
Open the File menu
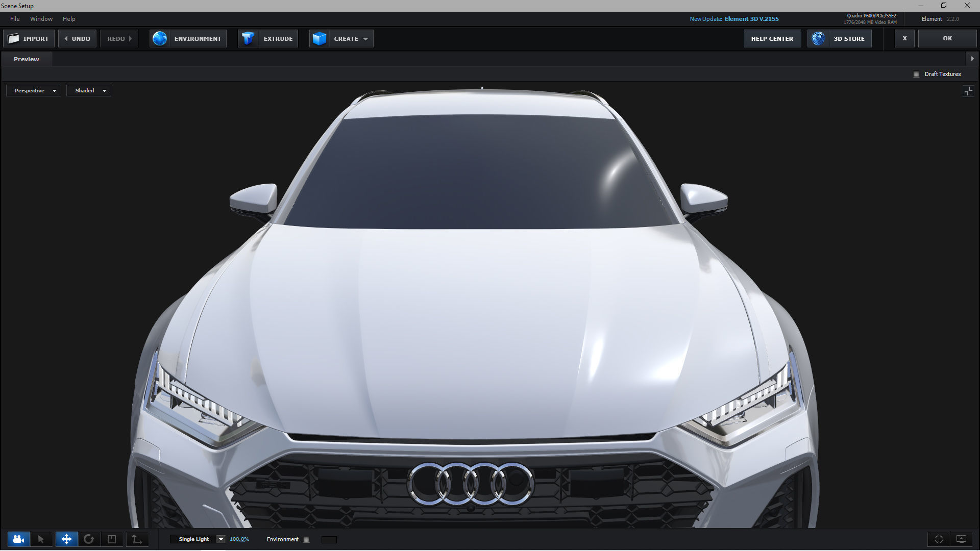[15, 19]
